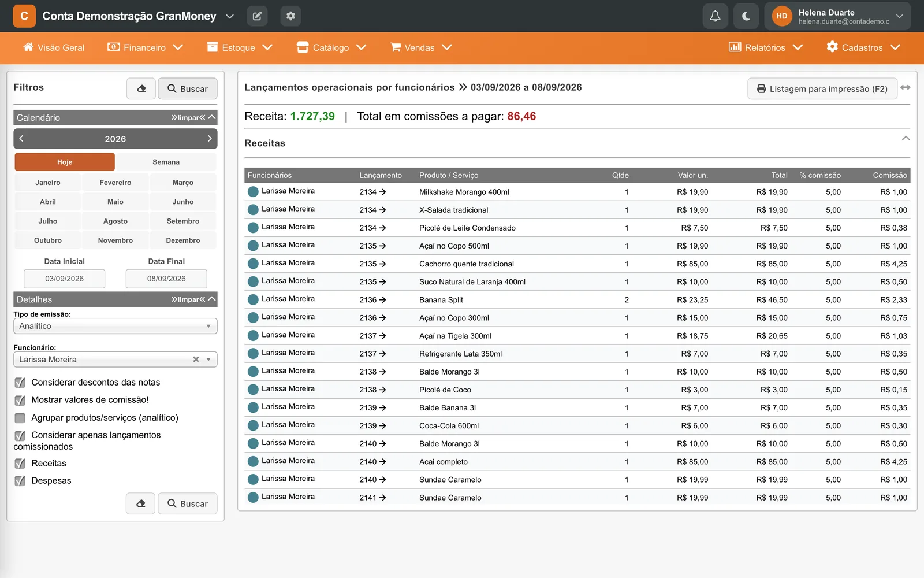This screenshot has width=924, height=578.
Task: Open the Funcionário dropdown arrow
Action: (208, 360)
